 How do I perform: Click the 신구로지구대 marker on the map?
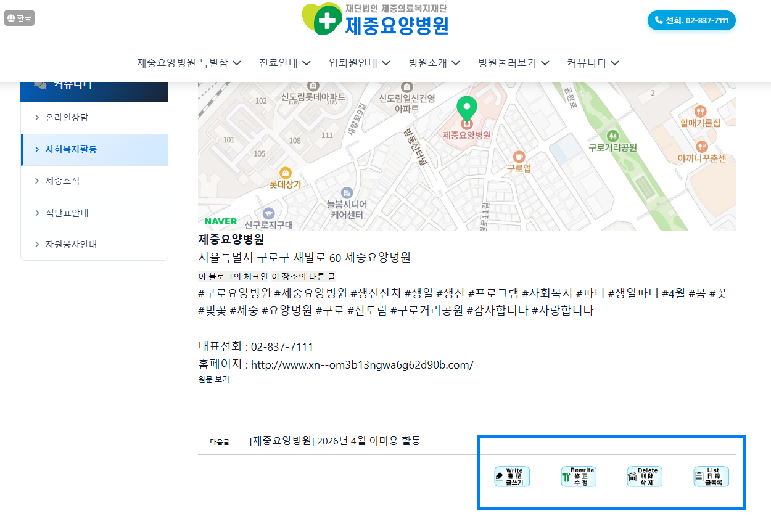click(268, 213)
